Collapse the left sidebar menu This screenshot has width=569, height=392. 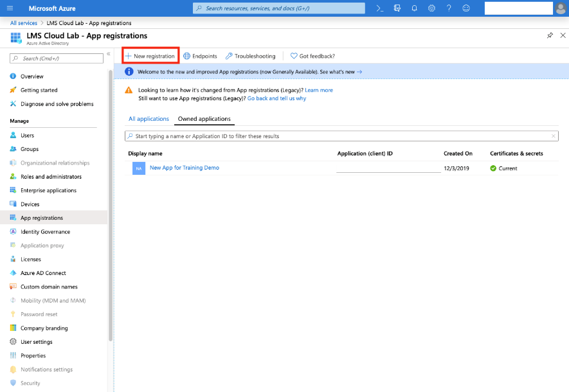click(x=108, y=54)
